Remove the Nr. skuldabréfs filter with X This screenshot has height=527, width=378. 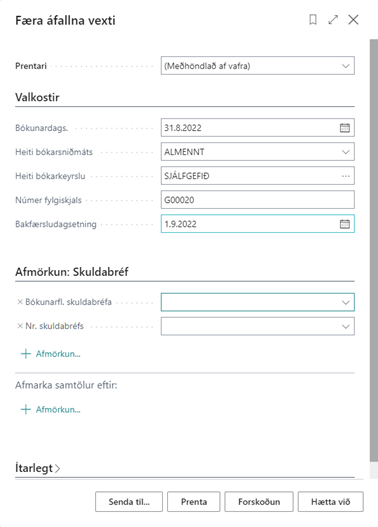20,326
